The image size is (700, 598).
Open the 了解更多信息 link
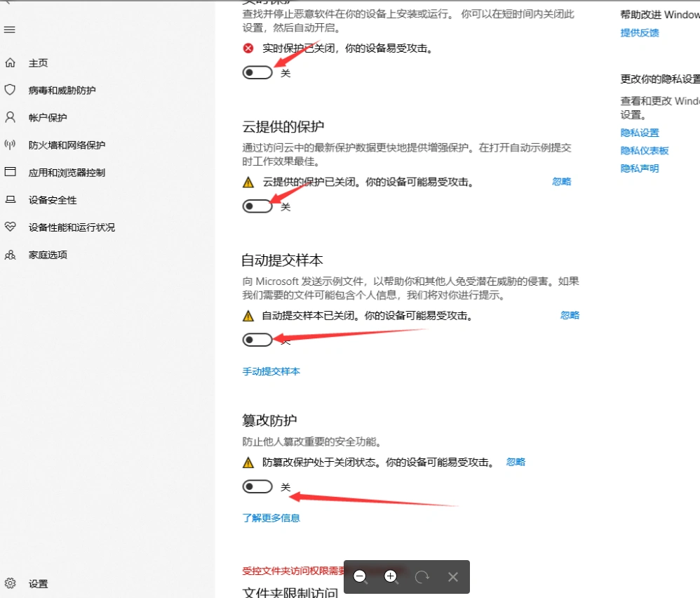coord(271,517)
